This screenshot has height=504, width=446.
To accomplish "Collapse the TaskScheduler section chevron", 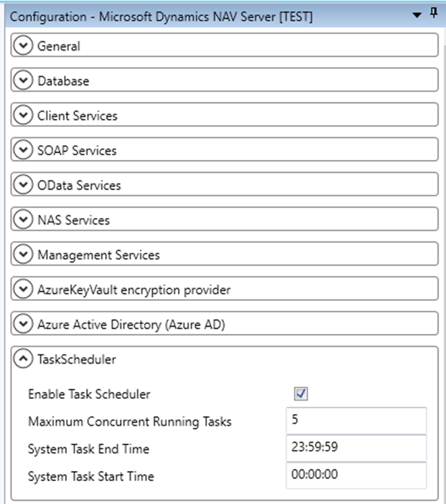I will pos(23,358).
